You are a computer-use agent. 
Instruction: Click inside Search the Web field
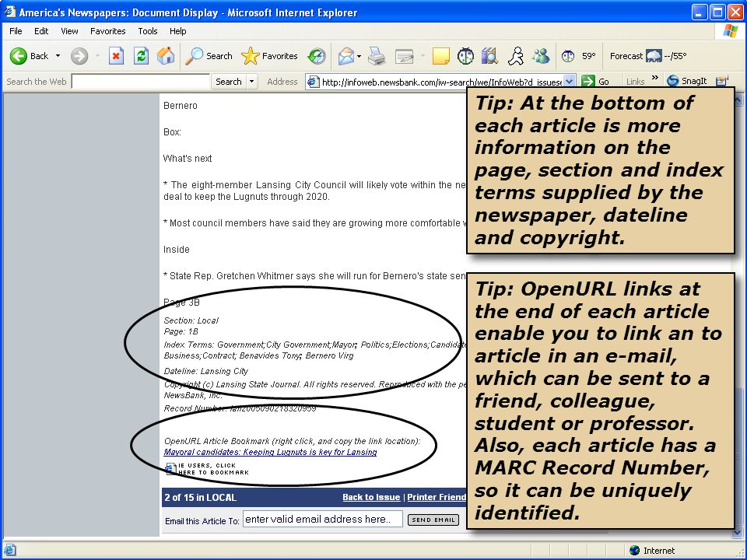point(141,82)
